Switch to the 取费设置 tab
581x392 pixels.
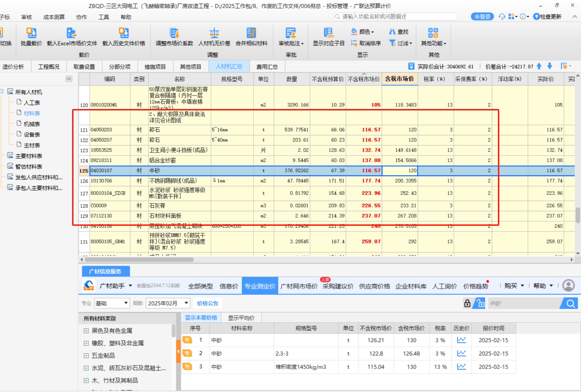[84, 66]
